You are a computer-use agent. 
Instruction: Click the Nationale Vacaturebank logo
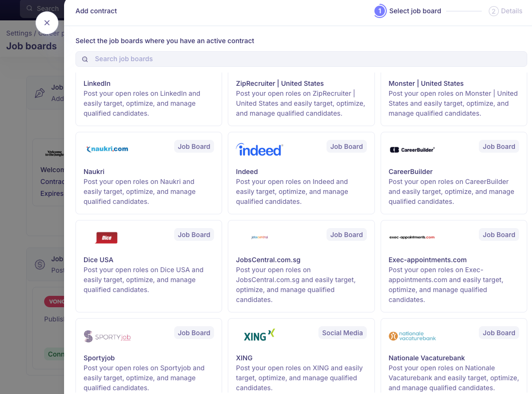[x=412, y=336]
